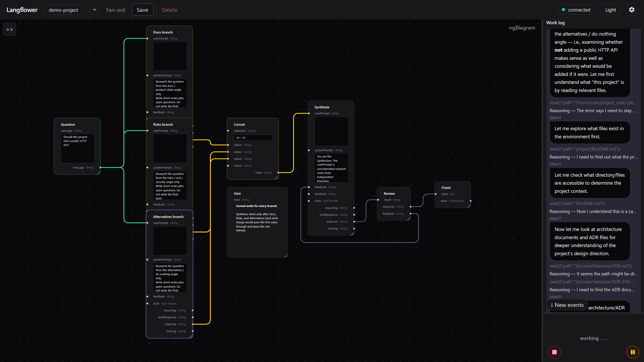Click the Concat value output port
This screenshot has height=362, width=644.
pyautogui.click(x=278, y=172)
